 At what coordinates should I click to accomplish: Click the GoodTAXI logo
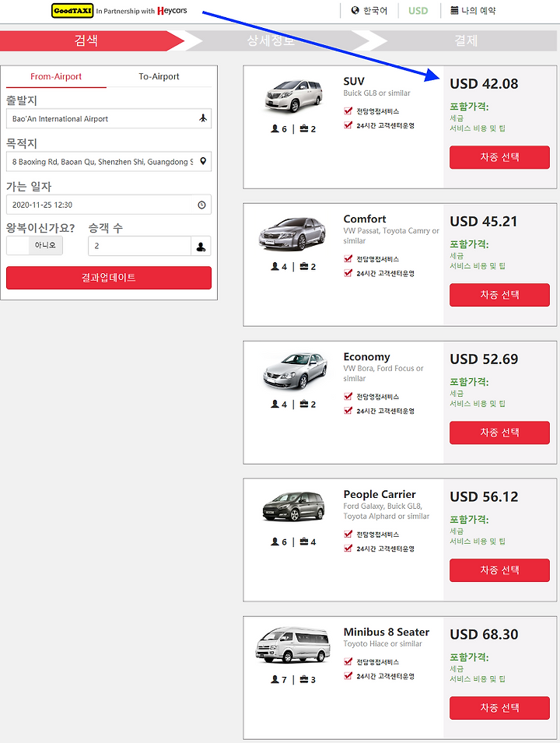72,10
